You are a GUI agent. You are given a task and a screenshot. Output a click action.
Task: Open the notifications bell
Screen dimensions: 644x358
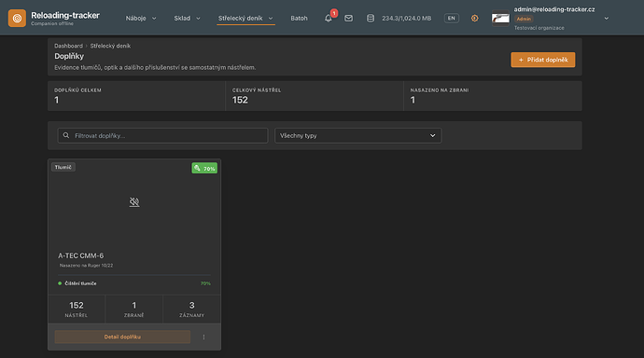click(x=329, y=18)
